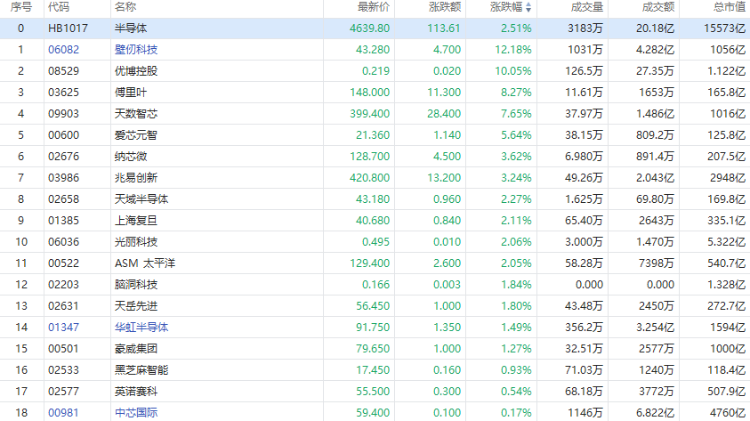The width and height of the screenshot is (750, 421).
Task: Sort by 成交额 column header
Action: pos(658,7)
